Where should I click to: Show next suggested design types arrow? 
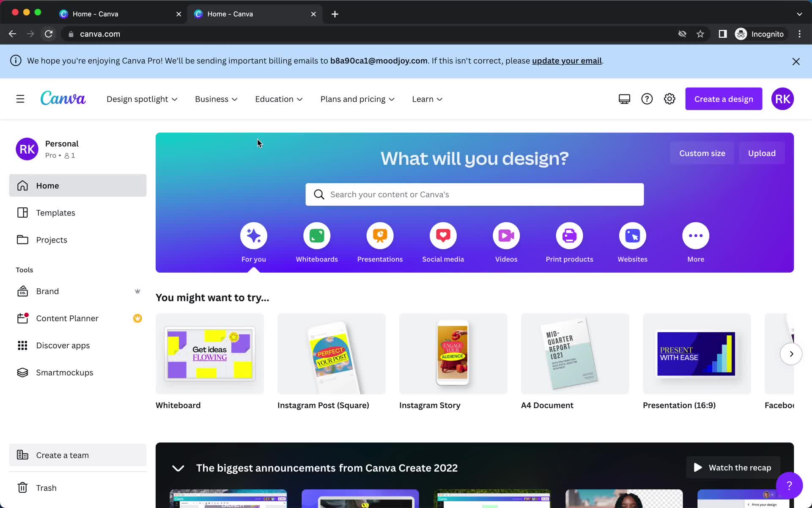tap(791, 354)
